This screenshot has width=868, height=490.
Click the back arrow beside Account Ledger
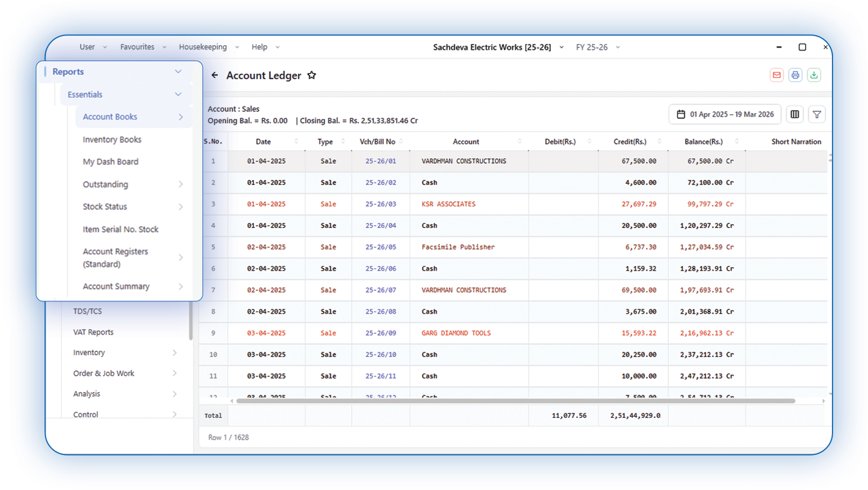point(215,75)
